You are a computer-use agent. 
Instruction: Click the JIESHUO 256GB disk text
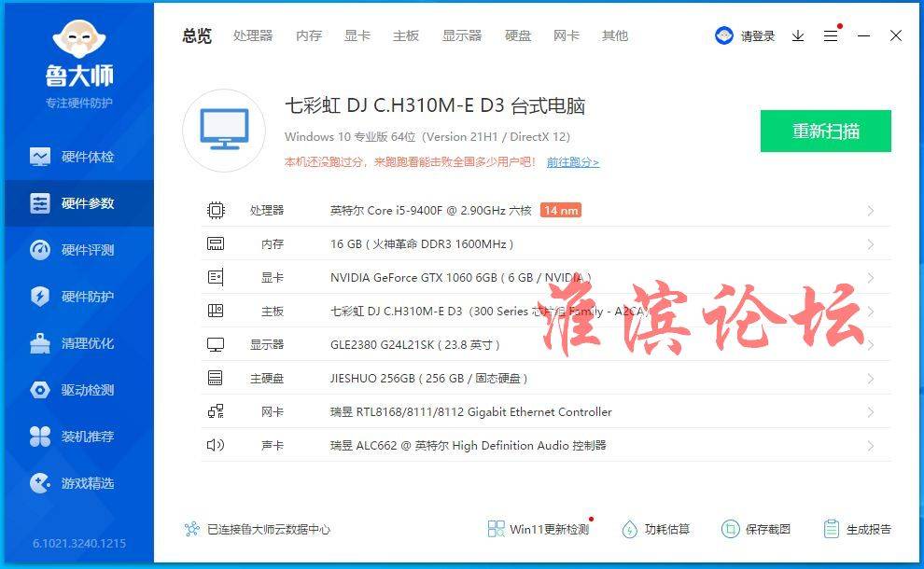coord(428,378)
